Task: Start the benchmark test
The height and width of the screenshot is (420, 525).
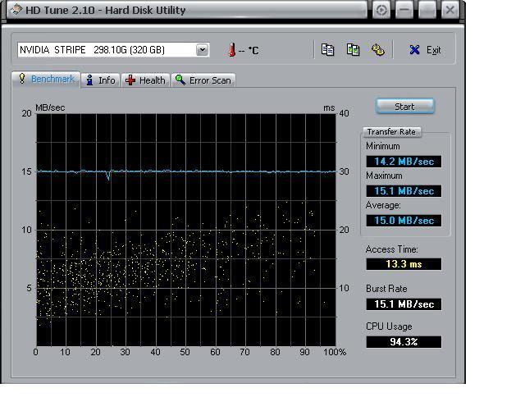Action: [404, 107]
